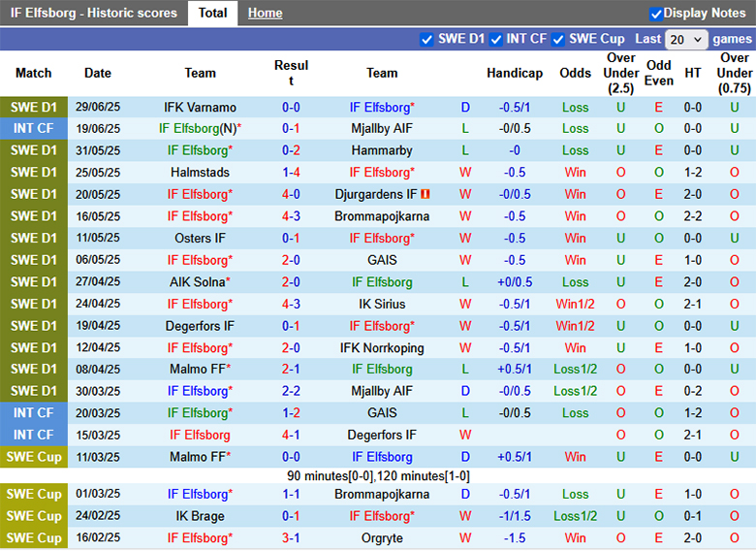756x551 pixels.
Task: Click the Handicap column header
Action: pos(515,73)
